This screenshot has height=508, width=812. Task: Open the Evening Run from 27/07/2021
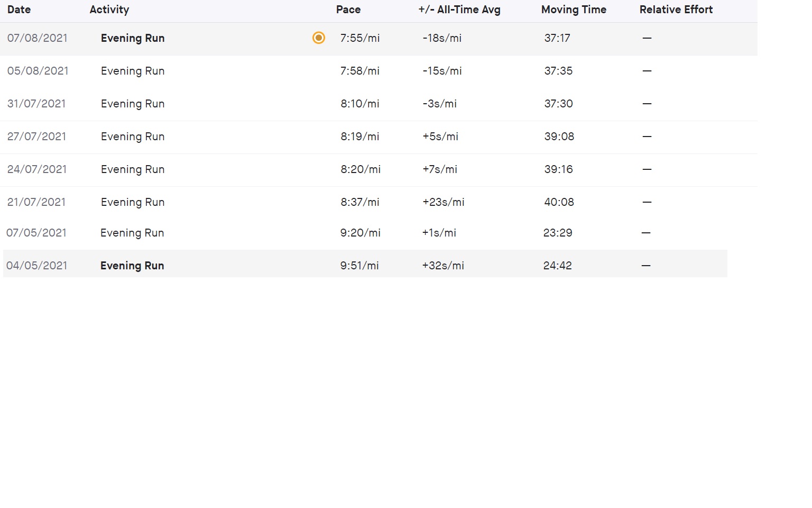pyautogui.click(x=133, y=137)
